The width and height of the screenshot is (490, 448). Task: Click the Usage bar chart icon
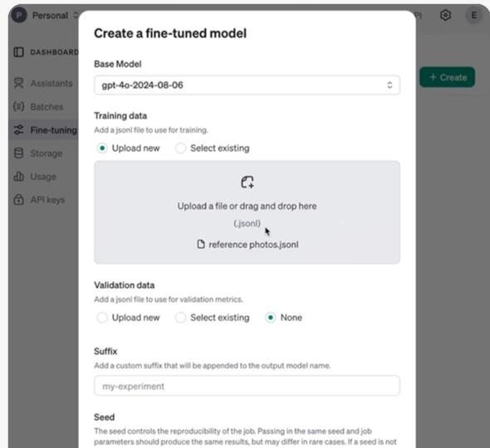[19, 177]
